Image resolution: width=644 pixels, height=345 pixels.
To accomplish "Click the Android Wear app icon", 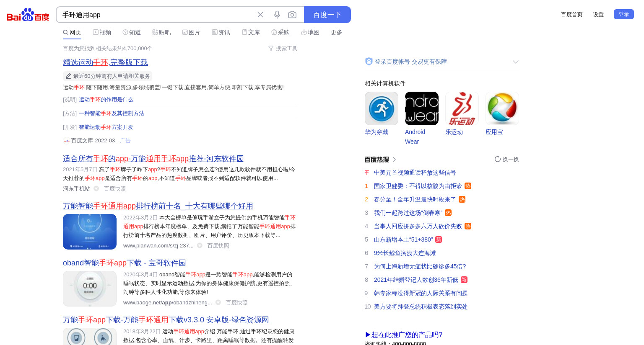I will click(x=422, y=108).
